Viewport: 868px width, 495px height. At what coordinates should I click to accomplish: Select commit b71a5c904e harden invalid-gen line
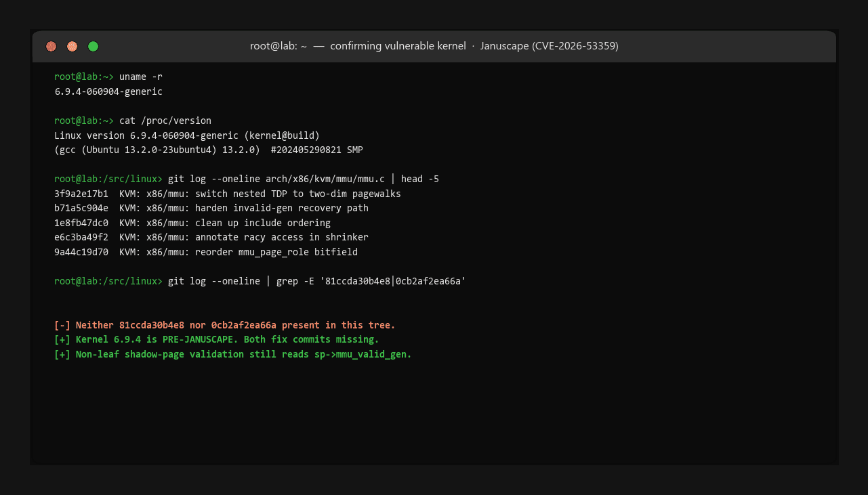tap(211, 209)
